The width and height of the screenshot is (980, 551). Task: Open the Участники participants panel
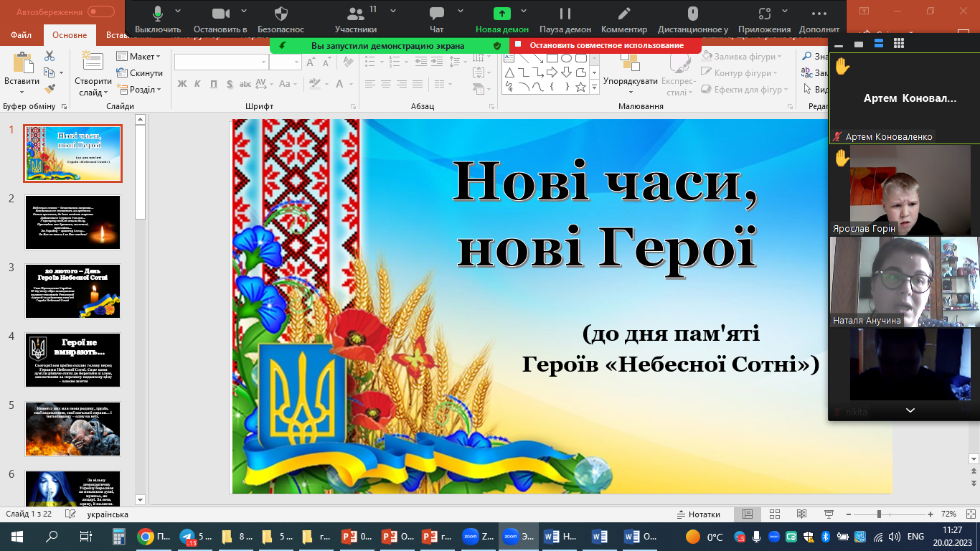pyautogui.click(x=355, y=19)
